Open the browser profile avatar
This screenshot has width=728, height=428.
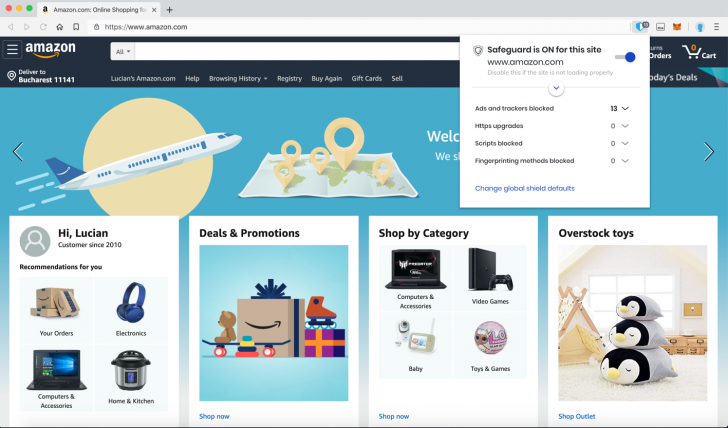(x=700, y=27)
